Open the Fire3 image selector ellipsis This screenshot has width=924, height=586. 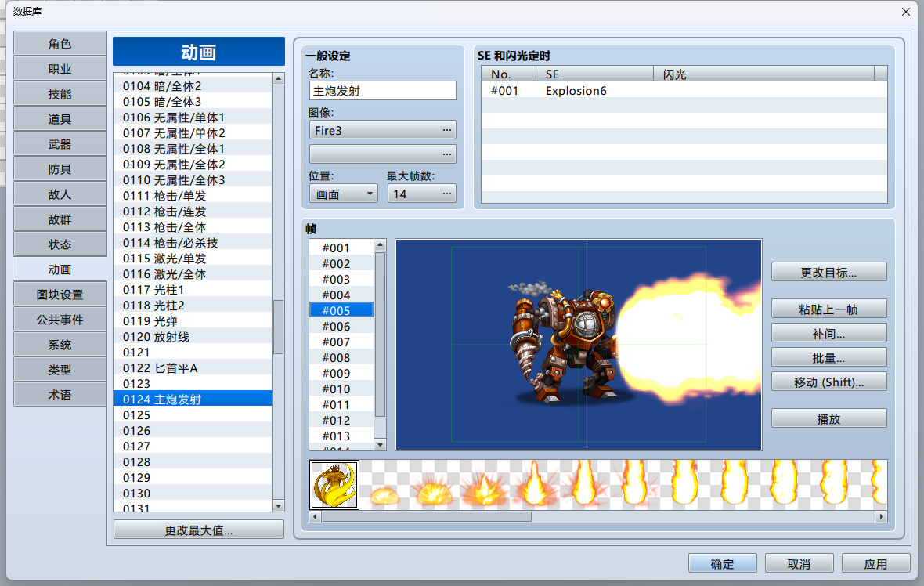point(446,130)
